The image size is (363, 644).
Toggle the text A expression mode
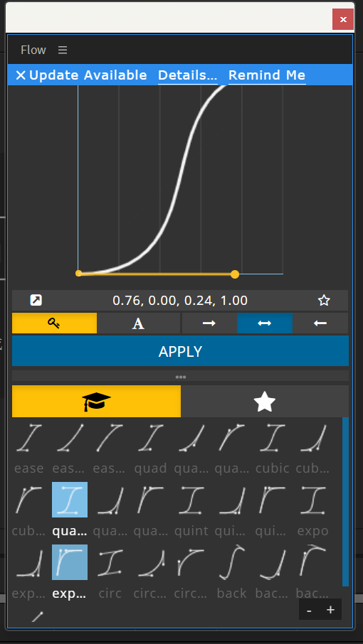click(x=139, y=323)
